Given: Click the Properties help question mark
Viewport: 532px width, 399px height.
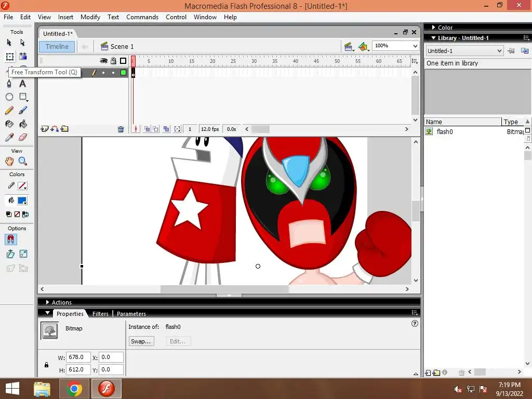Looking at the screenshot, I should [415, 324].
